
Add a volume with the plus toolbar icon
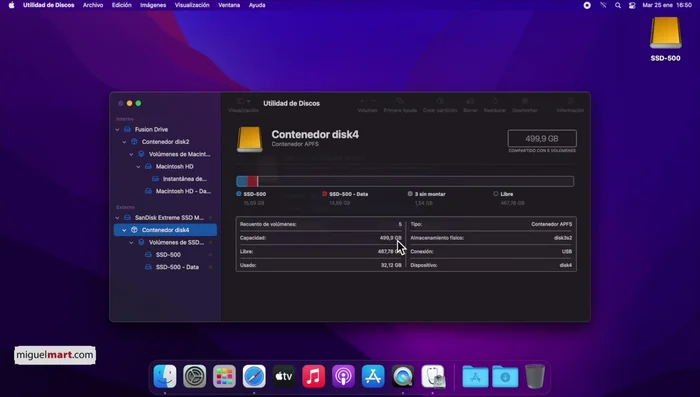(362, 101)
